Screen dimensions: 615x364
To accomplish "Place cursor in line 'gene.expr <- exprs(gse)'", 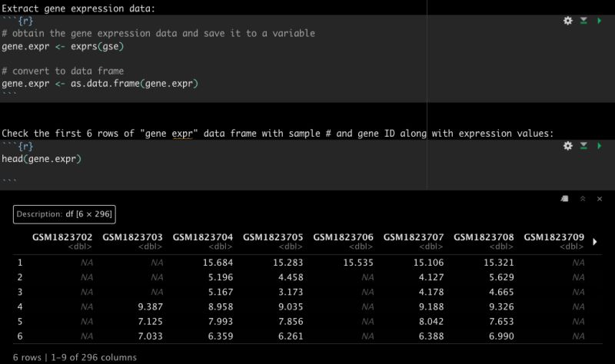I will (x=63, y=47).
